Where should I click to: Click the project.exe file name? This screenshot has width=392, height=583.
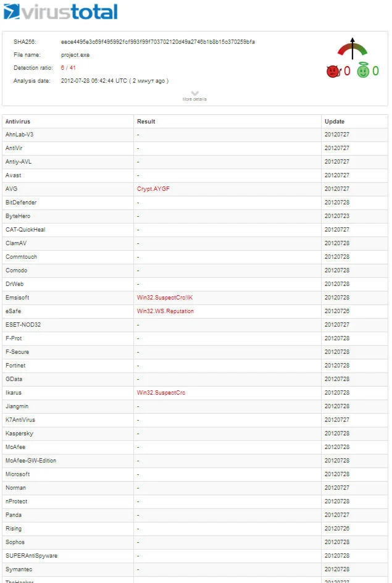(x=75, y=55)
